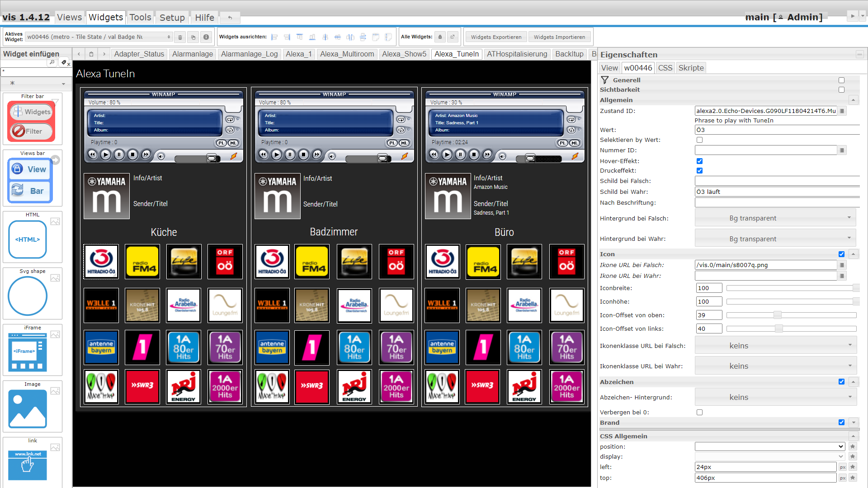The width and height of the screenshot is (868, 488).
Task: Select ORF Ö3 Hitradio tile in Büro
Action: [x=443, y=262]
